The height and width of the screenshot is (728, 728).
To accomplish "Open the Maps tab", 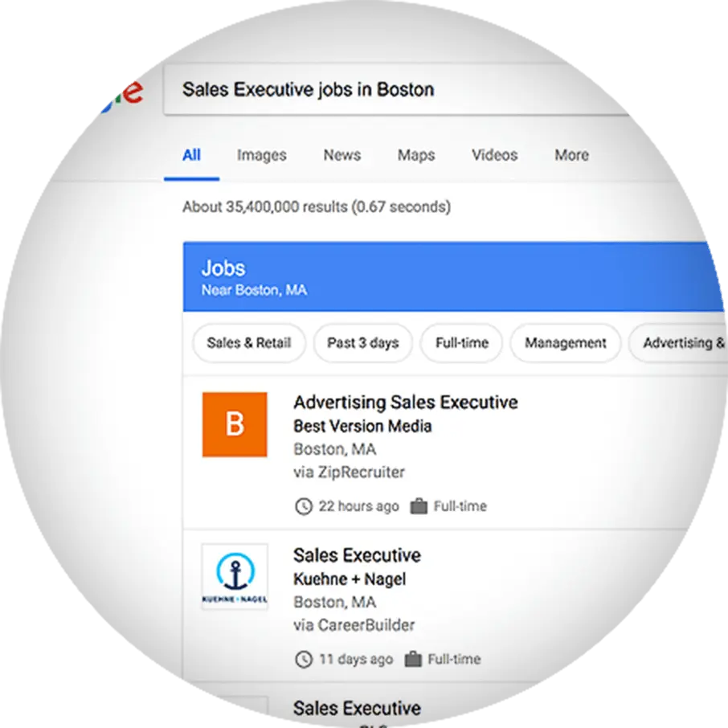I will pyautogui.click(x=416, y=156).
